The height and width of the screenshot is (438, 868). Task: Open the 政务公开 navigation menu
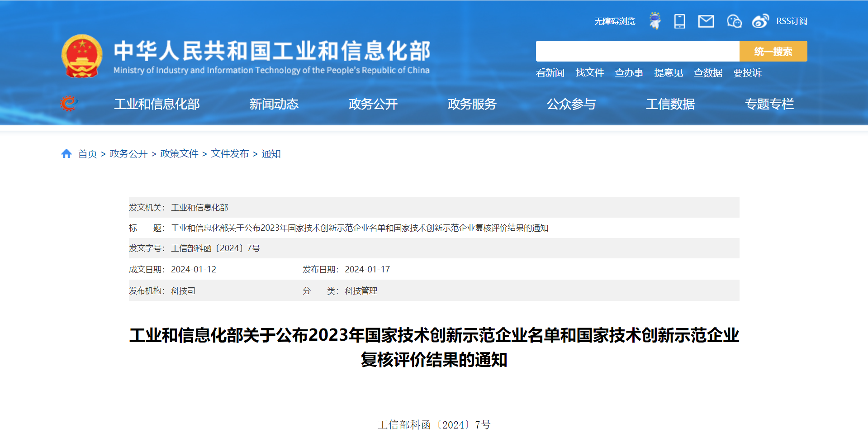[x=373, y=104]
